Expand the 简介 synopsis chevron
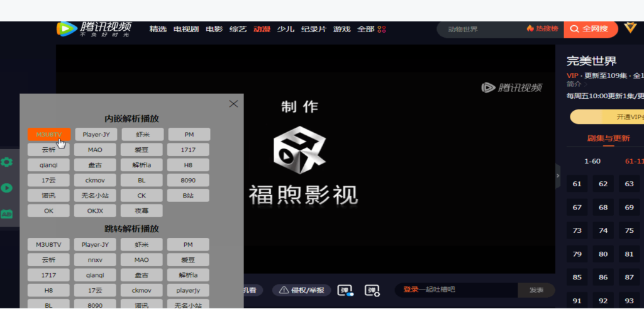 (x=586, y=84)
